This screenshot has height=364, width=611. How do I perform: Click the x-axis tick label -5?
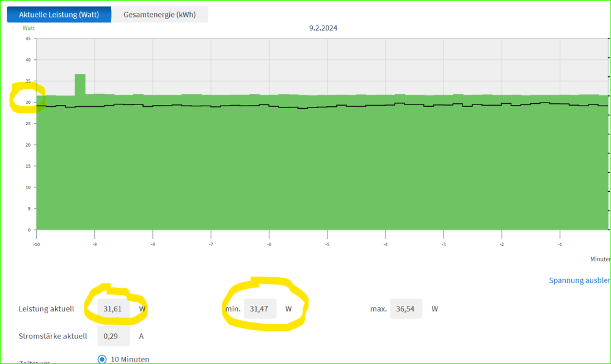coord(327,244)
